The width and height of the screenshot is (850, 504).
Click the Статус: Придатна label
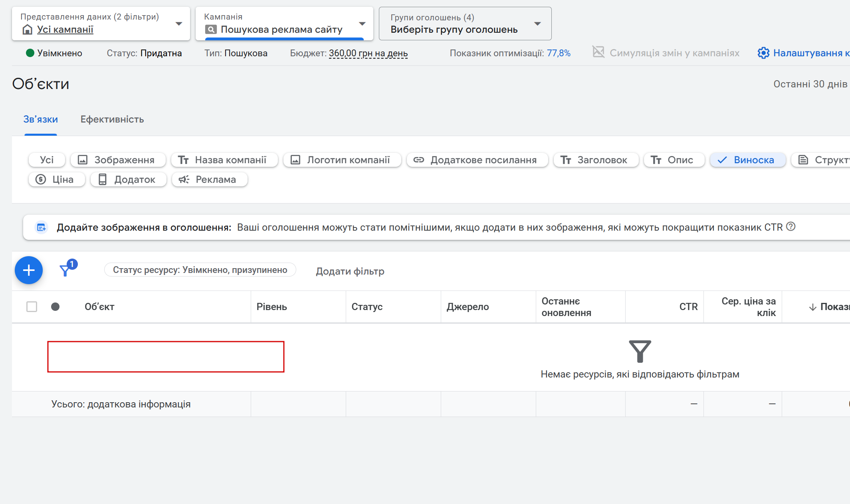coord(144,53)
